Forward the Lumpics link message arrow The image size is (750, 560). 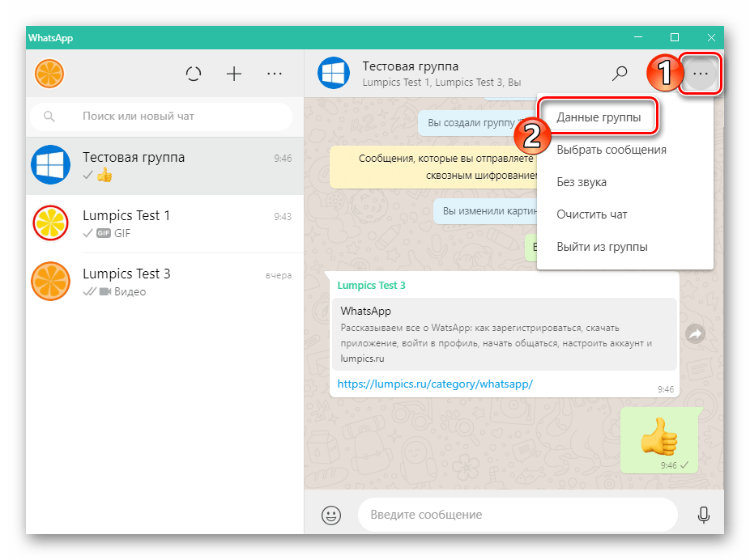tap(695, 333)
